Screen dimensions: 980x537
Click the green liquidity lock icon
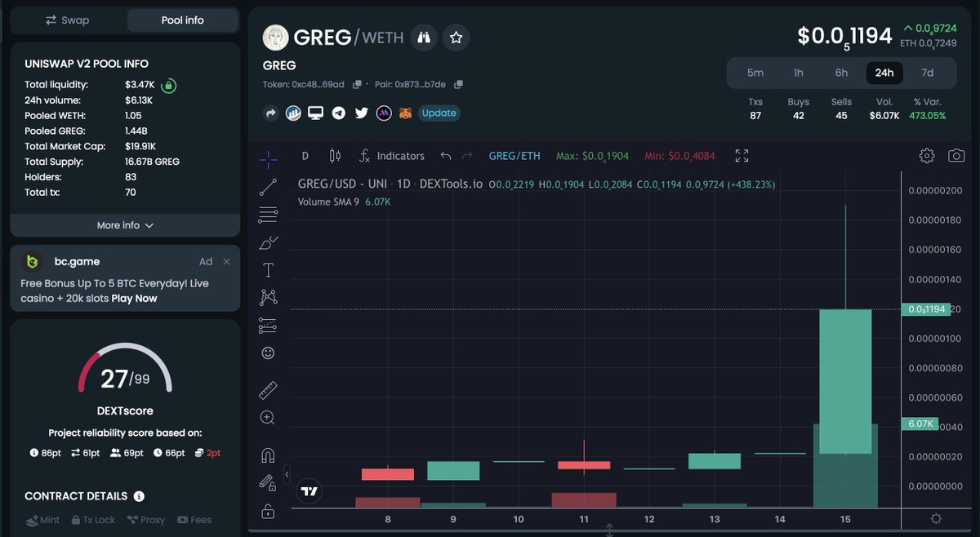pos(168,85)
